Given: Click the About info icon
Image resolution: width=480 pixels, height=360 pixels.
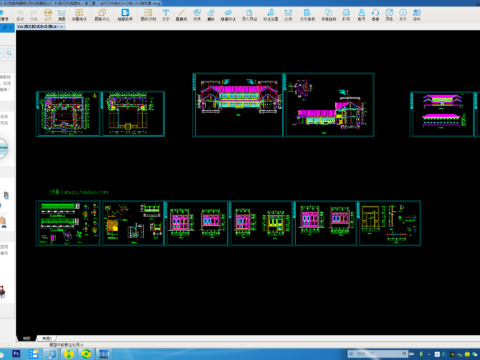Looking at the screenshot, I should point(403,15).
